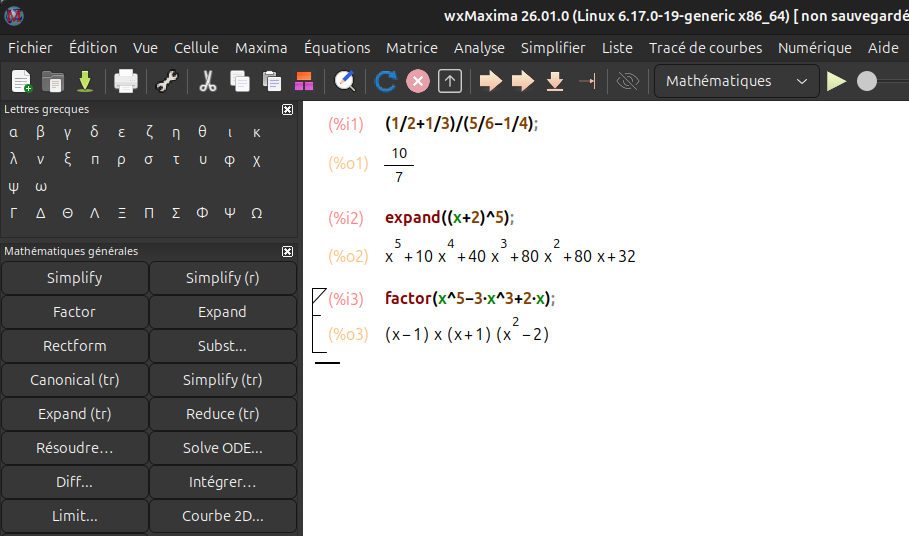Viewport: 909px width, 536px height.
Task: Click the Intégrer... button
Action: (x=222, y=482)
